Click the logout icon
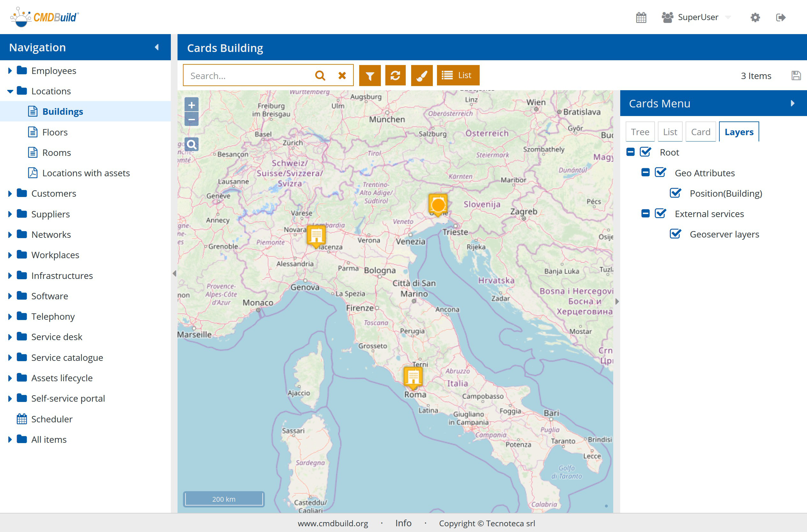807x532 pixels. (x=781, y=17)
